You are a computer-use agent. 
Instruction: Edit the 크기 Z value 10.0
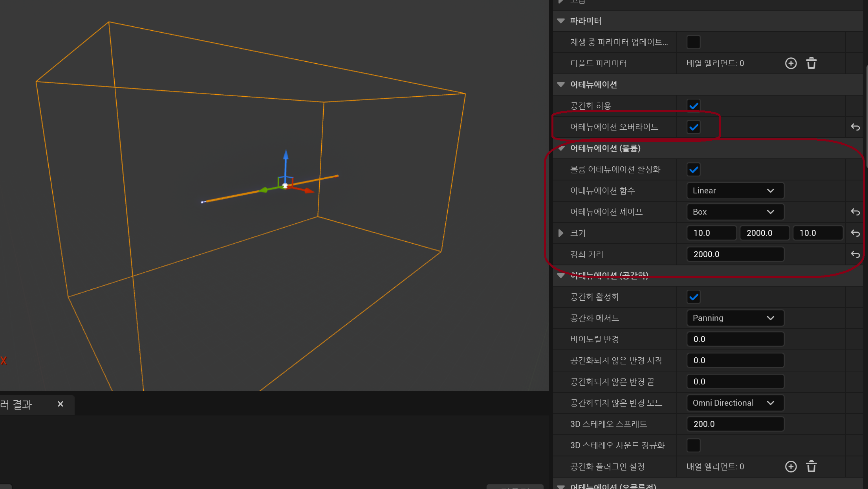click(818, 233)
